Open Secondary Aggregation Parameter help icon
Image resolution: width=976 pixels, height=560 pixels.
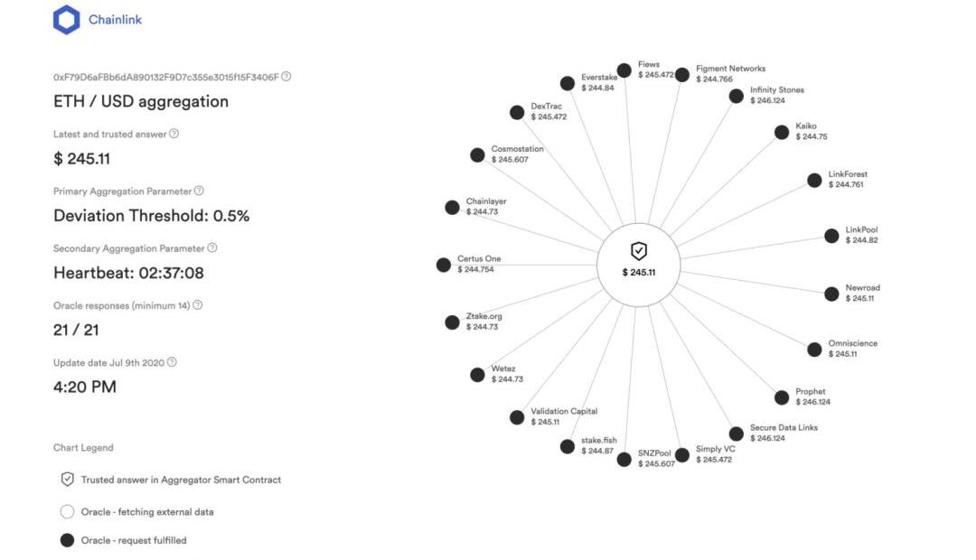[212, 247]
